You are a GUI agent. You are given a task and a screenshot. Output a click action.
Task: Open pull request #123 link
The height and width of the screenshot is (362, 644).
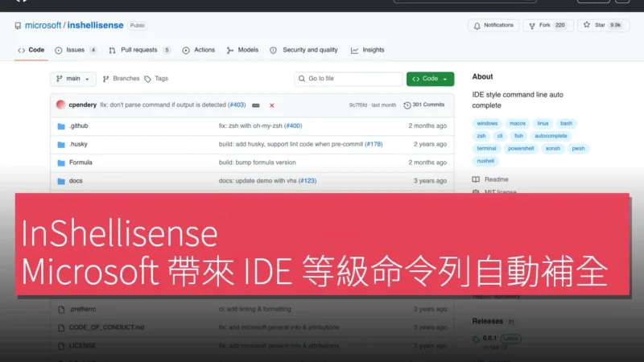[x=308, y=181]
